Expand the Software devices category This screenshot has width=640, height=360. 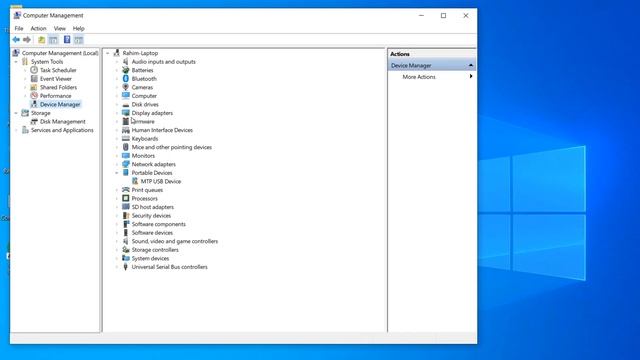pyautogui.click(x=117, y=233)
